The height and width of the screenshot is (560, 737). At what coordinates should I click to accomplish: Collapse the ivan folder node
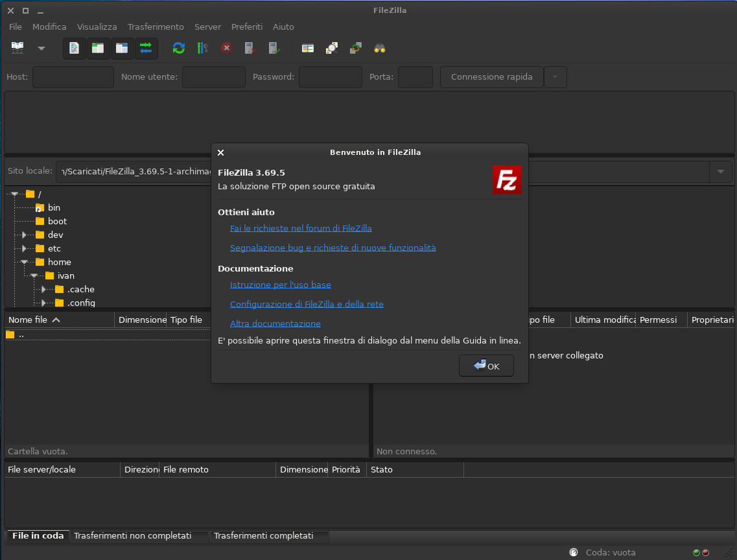pos(34,275)
